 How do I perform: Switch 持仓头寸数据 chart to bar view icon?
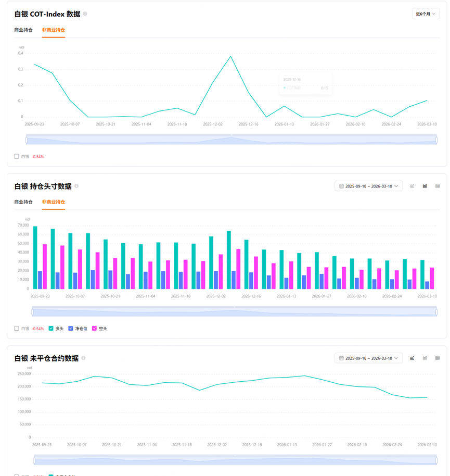pos(425,186)
